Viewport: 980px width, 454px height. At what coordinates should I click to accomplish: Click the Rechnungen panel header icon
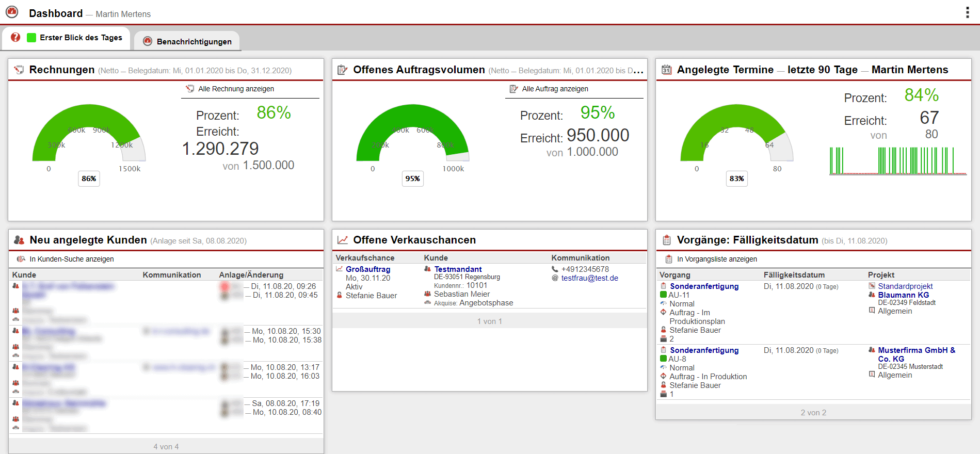tap(19, 70)
